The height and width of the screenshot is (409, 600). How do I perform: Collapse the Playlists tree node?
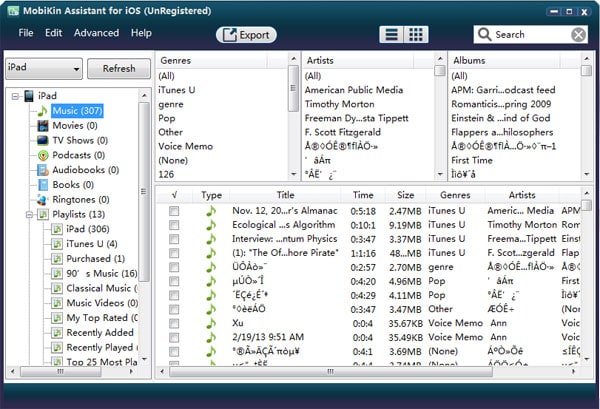click(29, 215)
